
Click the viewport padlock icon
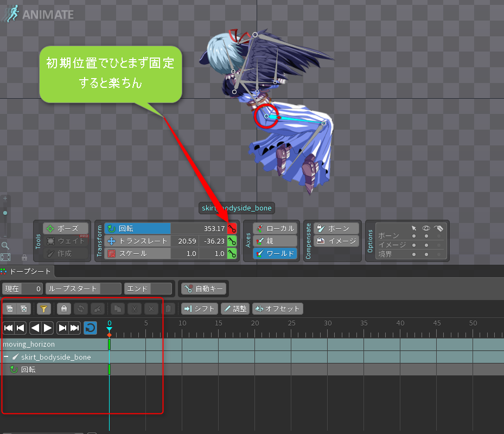(x=24, y=258)
